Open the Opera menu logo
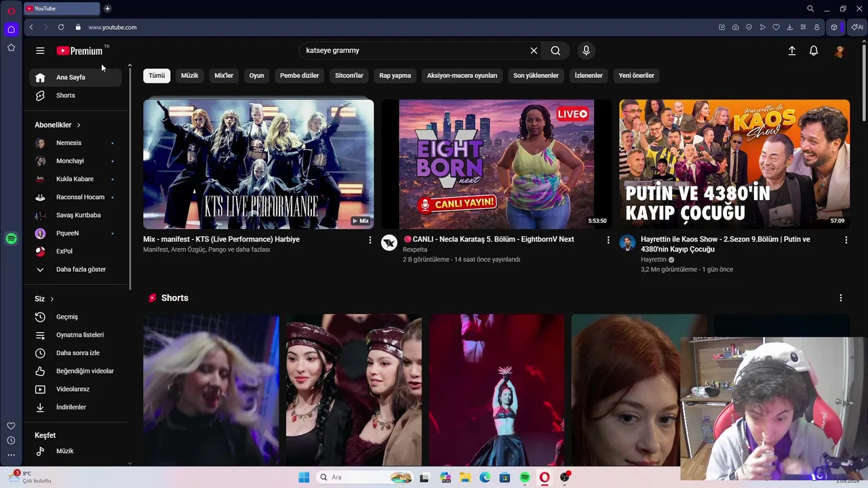The image size is (868, 488). tap(11, 11)
